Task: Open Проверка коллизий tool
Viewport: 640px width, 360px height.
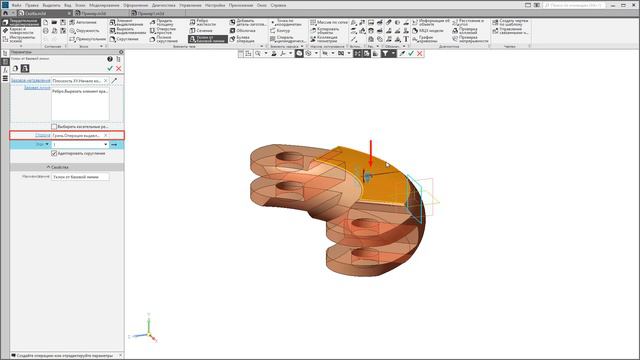Action: (465, 31)
